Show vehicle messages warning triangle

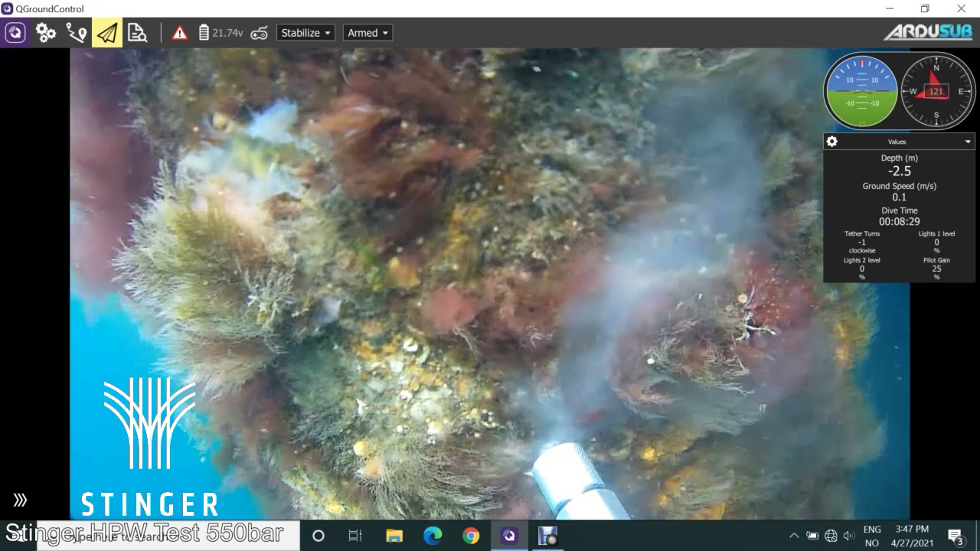click(180, 33)
